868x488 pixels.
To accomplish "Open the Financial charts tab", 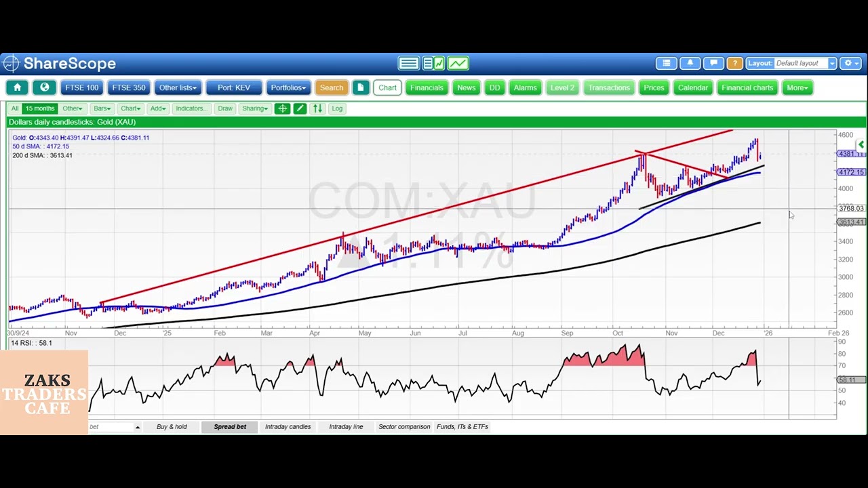I will coord(747,87).
